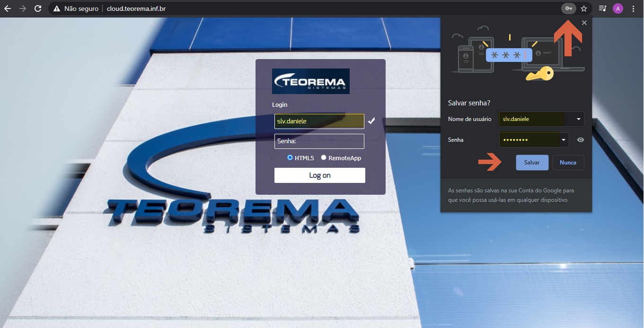Close the save password popup

point(584,23)
